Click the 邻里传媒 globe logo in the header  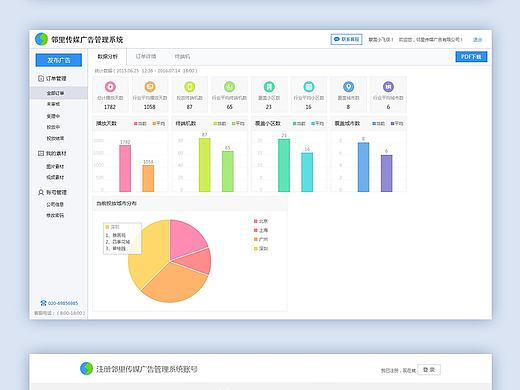(41, 39)
